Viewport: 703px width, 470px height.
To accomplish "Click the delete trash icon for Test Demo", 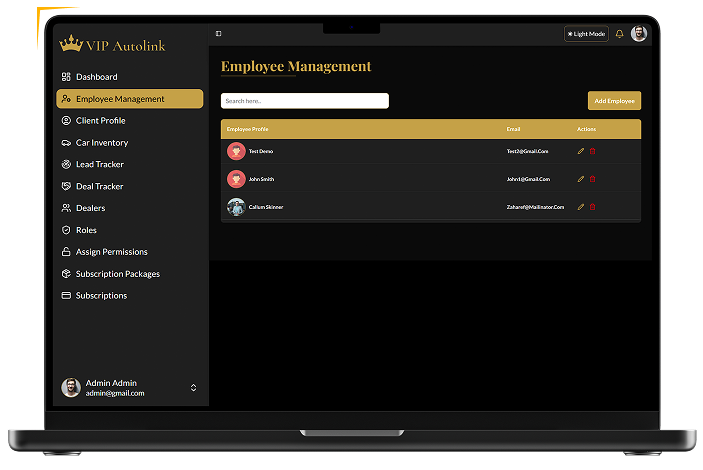I will [592, 151].
